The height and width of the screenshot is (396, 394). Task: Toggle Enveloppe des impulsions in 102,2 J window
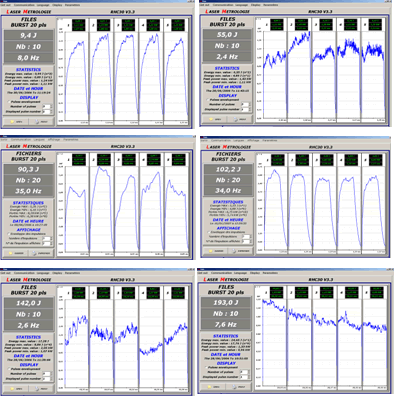click(209, 232)
